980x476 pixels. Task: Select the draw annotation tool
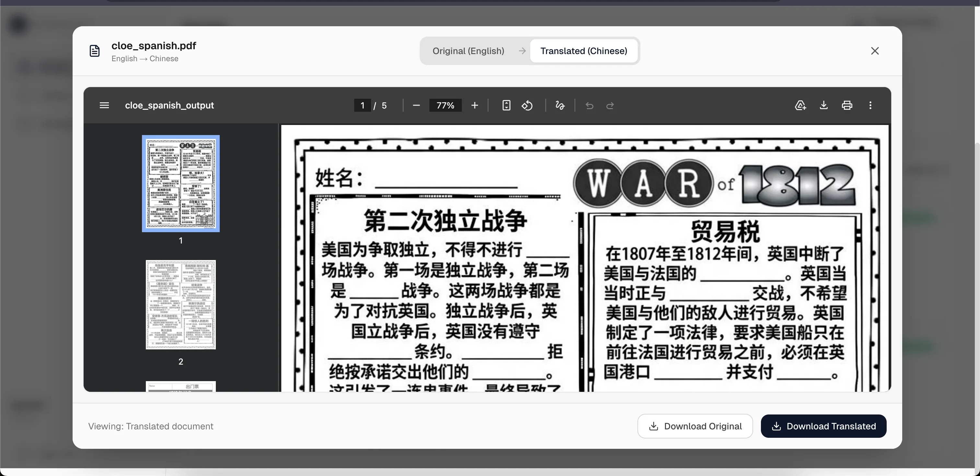click(560, 105)
